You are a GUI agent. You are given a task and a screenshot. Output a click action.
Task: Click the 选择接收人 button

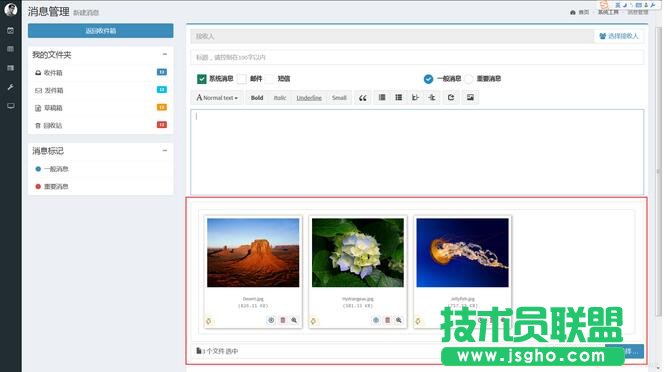619,36
